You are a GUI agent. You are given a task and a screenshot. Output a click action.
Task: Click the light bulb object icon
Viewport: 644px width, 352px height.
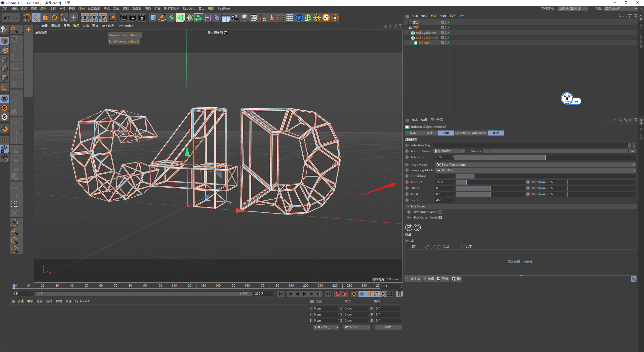(x=244, y=18)
